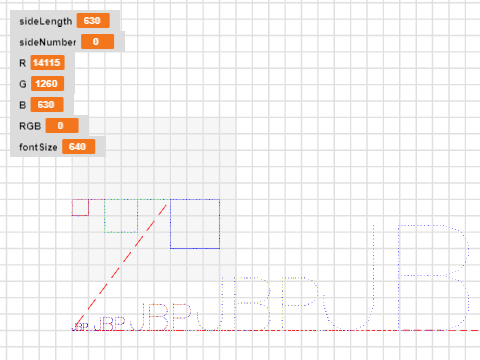The image size is (480, 360).
Task: Click the sideLength variable monitor
Action: 65,21
